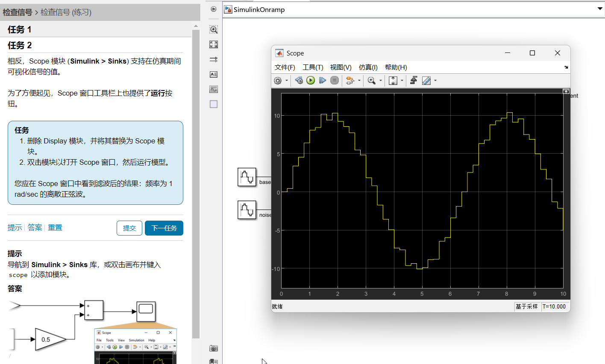Toggle sample time arrows icon in palette

[x=214, y=59]
